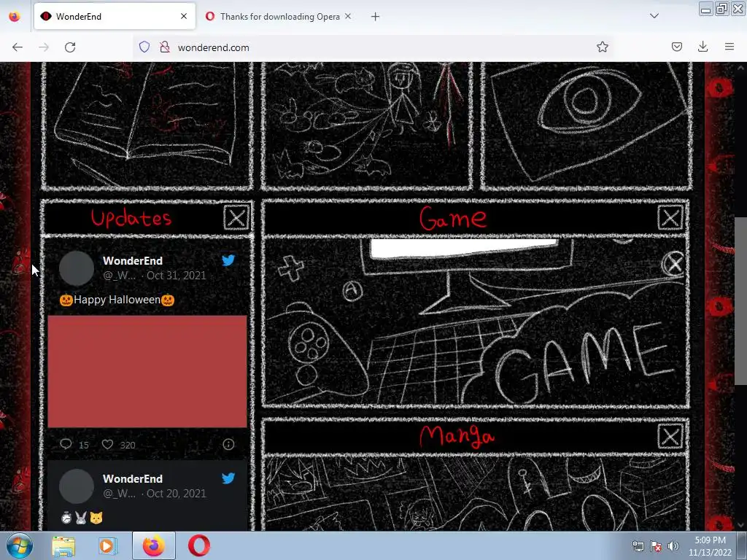Open the Windows Start menu

[x=19, y=545]
